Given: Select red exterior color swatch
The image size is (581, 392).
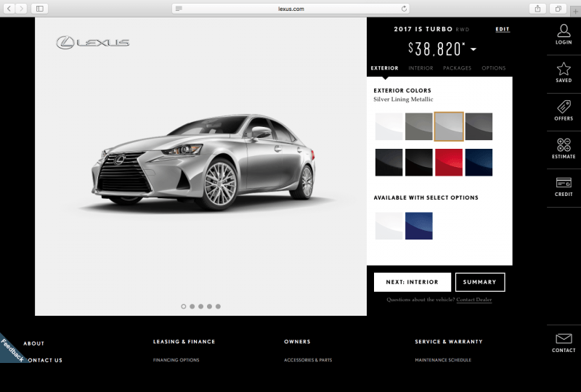Looking at the screenshot, I should point(449,163).
